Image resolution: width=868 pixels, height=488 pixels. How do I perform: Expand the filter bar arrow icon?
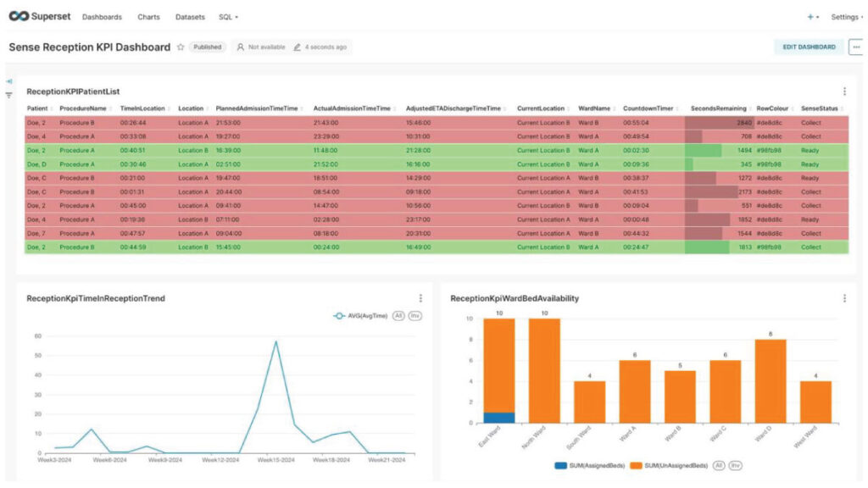click(x=8, y=81)
